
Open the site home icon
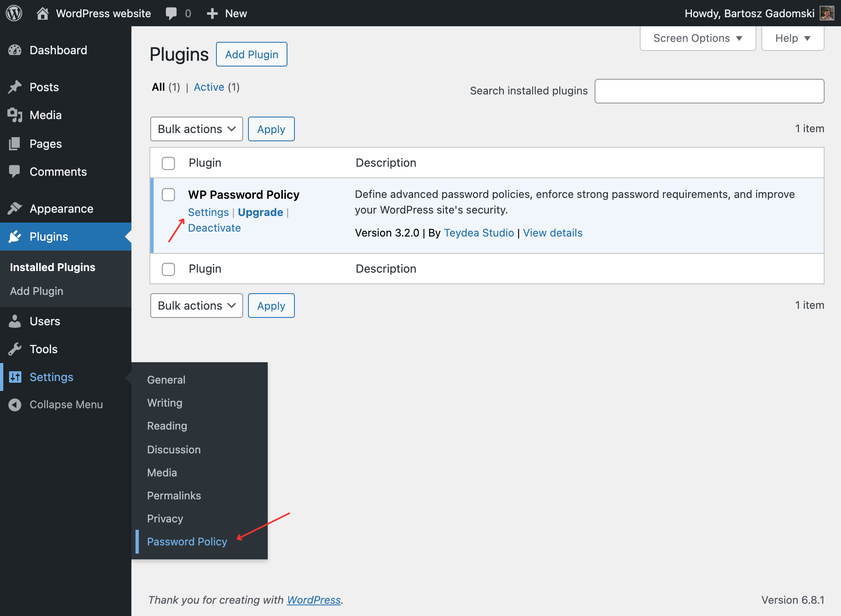(x=43, y=13)
